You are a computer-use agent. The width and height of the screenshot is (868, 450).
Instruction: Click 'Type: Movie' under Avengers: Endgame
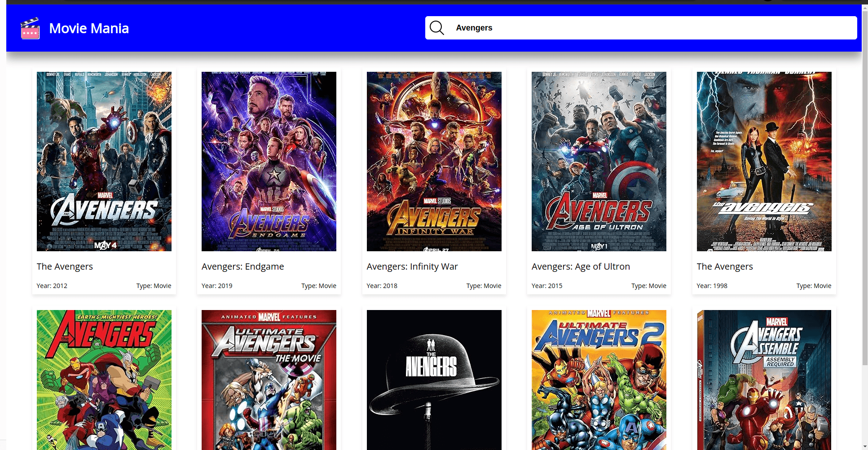click(x=319, y=286)
